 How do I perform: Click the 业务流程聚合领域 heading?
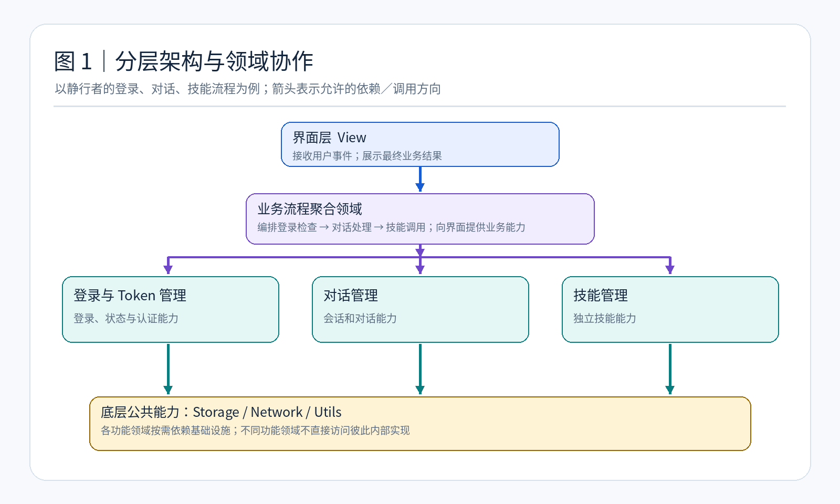tap(310, 209)
